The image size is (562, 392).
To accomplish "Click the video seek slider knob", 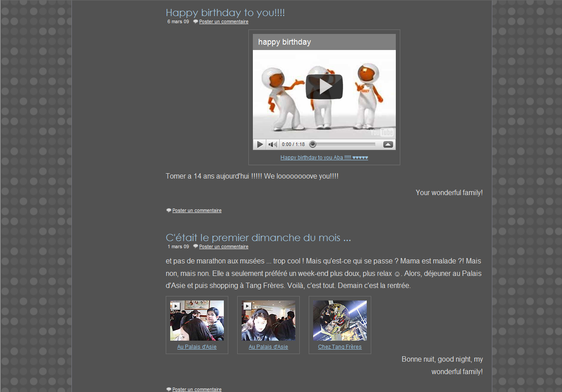I will pyautogui.click(x=313, y=144).
